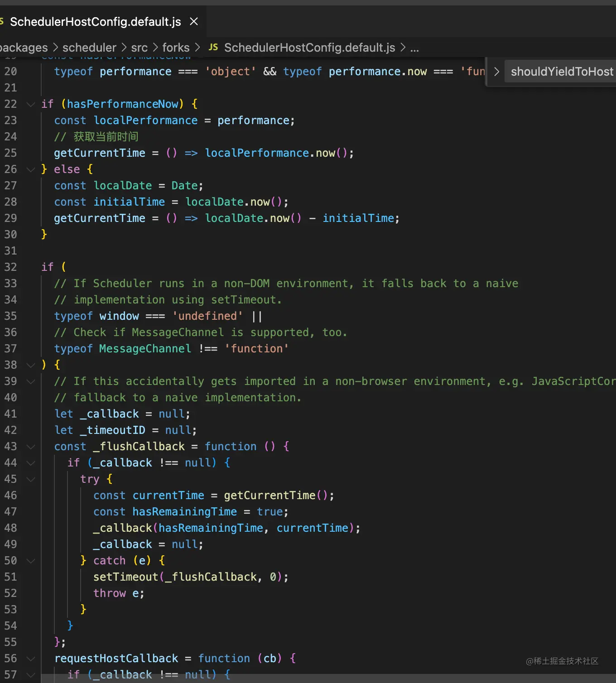This screenshot has width=616, height=683.
Task: Close the SchedulerHostConfig.default.js tab
Action: [194, 21]
